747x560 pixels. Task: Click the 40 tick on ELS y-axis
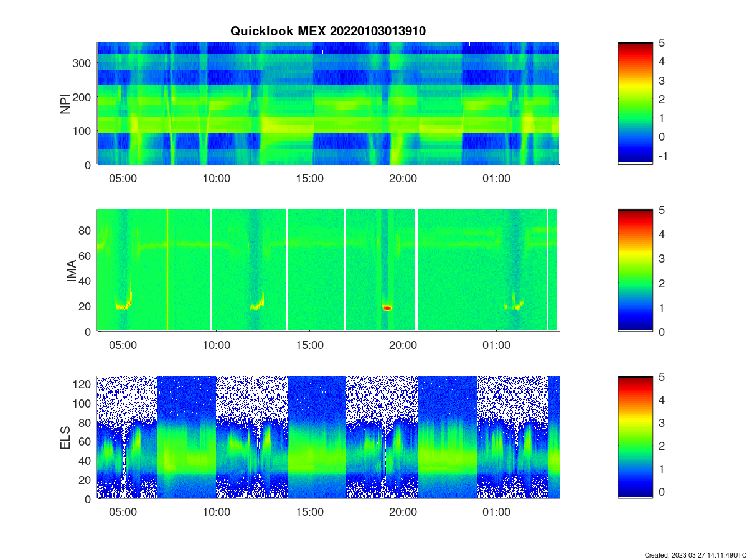[86, 460]
